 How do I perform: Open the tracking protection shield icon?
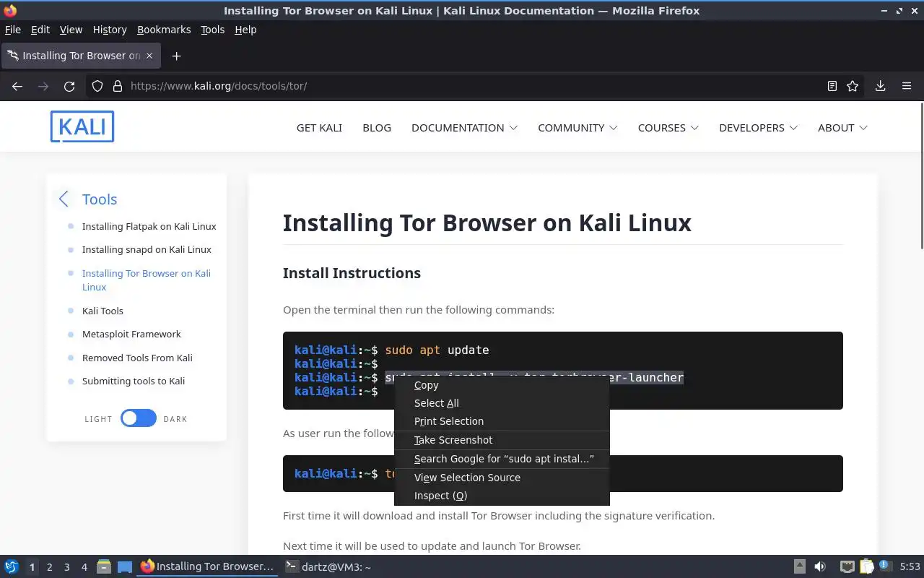point(97,86)
